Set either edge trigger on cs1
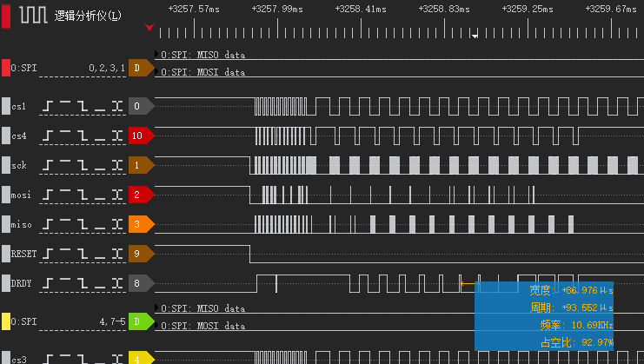The image size is (644, 364). (x=117, y=107)
